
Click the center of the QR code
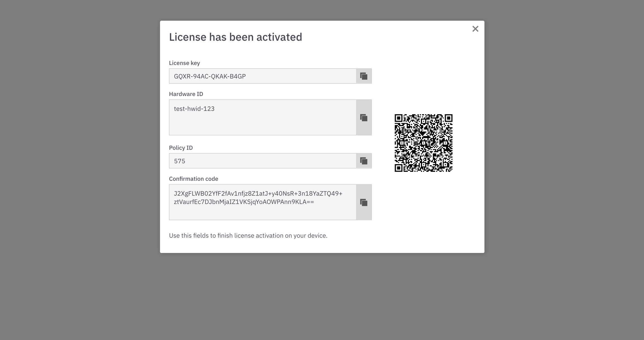tap(423, 143)
